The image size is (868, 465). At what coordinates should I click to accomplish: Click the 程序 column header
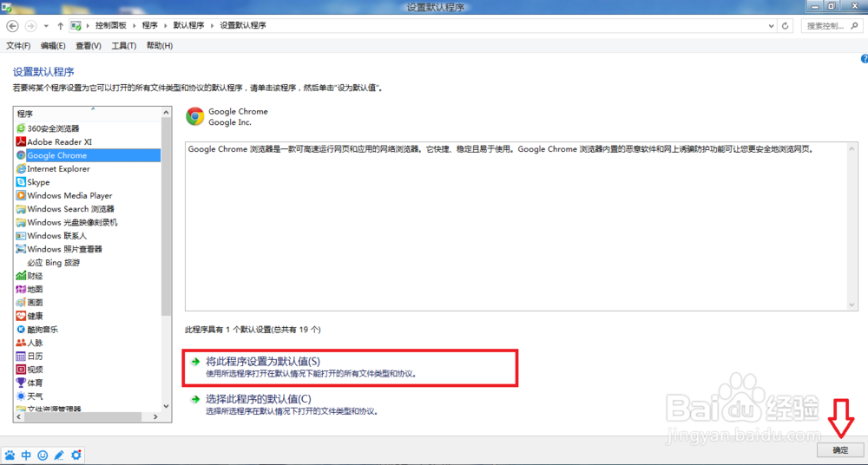[88, 114]
